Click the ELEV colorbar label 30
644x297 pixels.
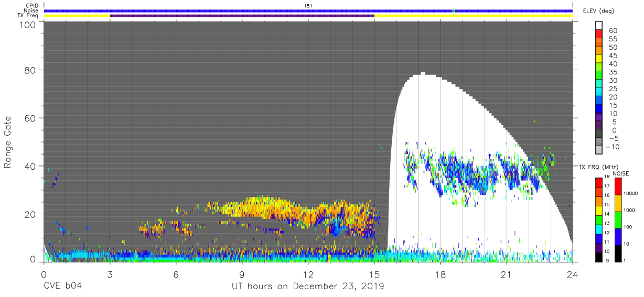pos(613,81)
